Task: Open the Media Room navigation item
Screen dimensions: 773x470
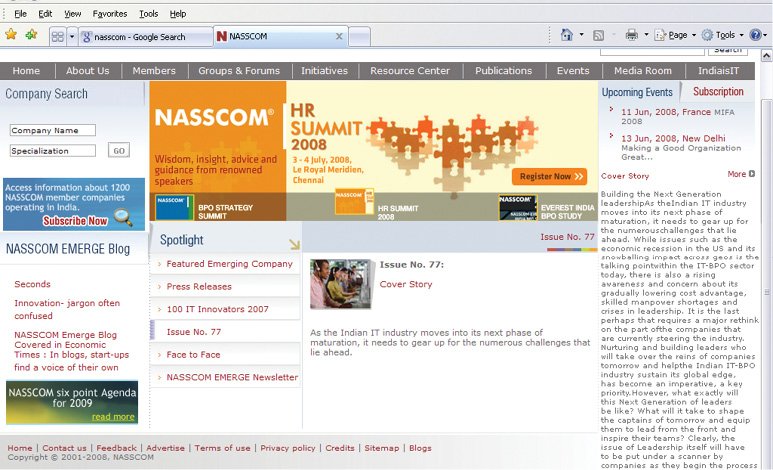Action: point(643,71)
